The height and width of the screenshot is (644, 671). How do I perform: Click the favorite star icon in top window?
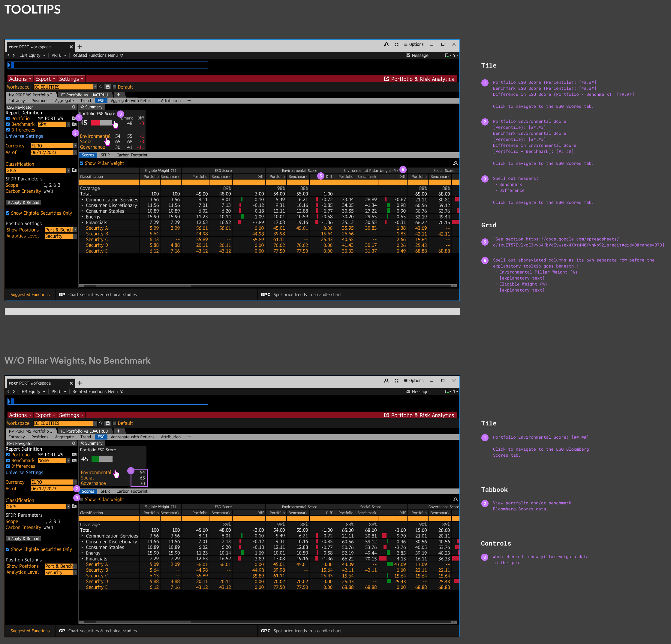(101, 87)
